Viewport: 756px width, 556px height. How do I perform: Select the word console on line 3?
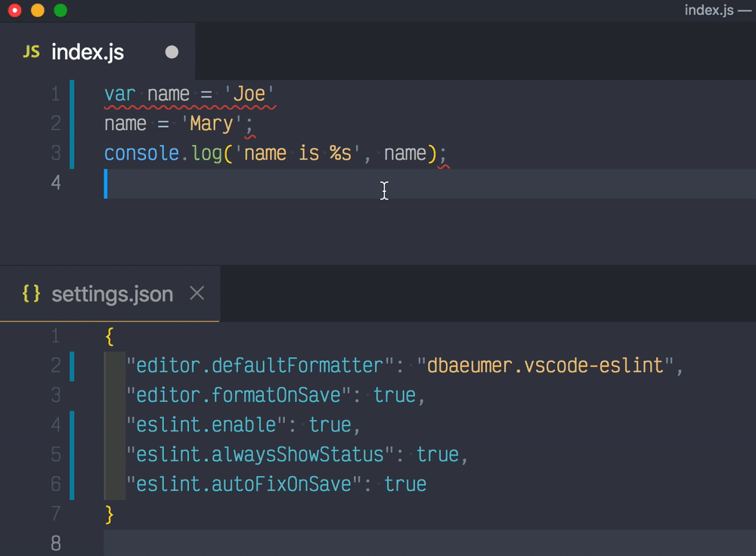141,153
